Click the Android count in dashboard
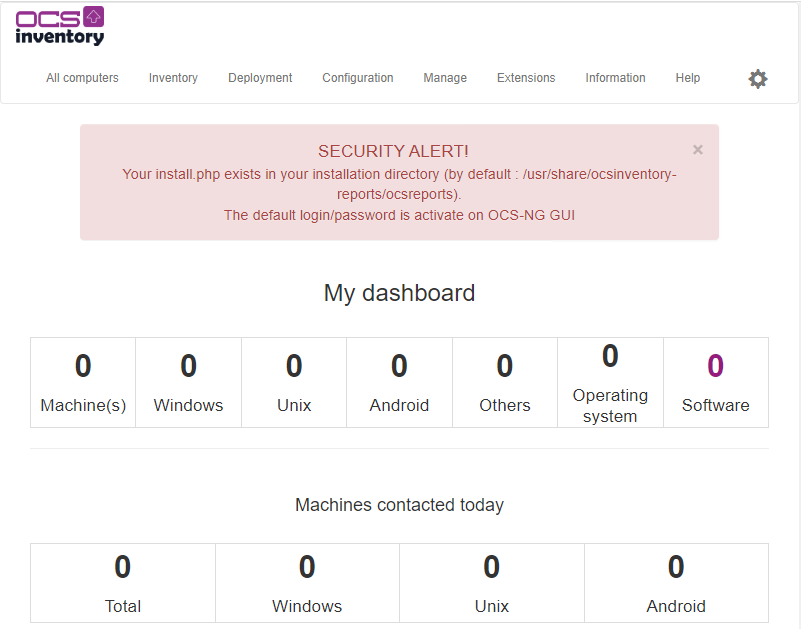The width and height of the screenshot is (801, 629). click(x=399, y=367)
